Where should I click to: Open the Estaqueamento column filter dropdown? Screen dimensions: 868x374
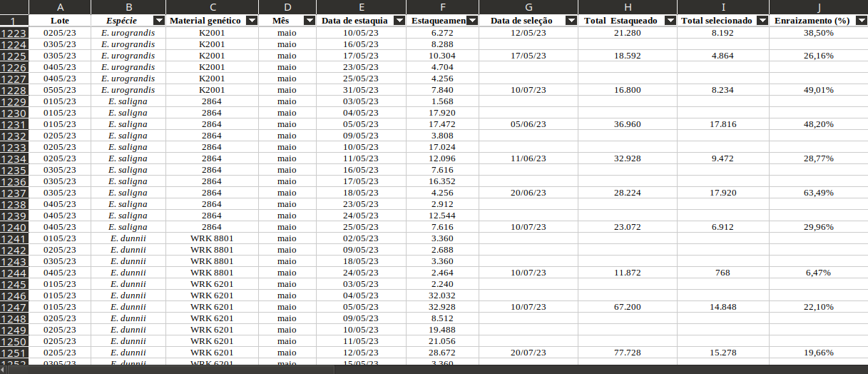click(472, 21)
